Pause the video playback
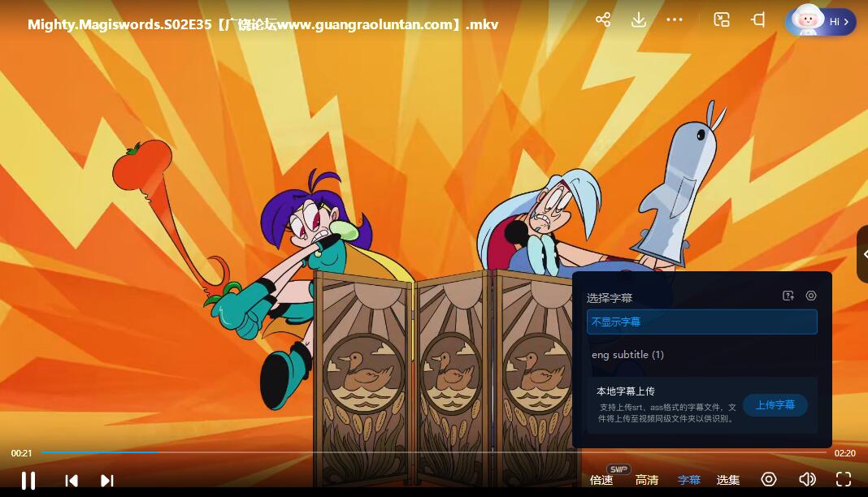Screen dimensions: 868x497 [28, 480]
